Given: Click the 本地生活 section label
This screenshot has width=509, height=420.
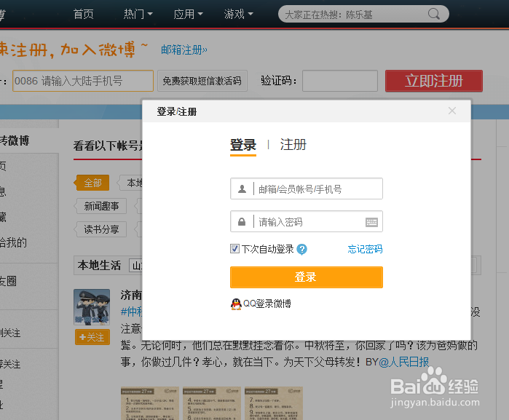Looking at the screenshot, I should 99,266.
